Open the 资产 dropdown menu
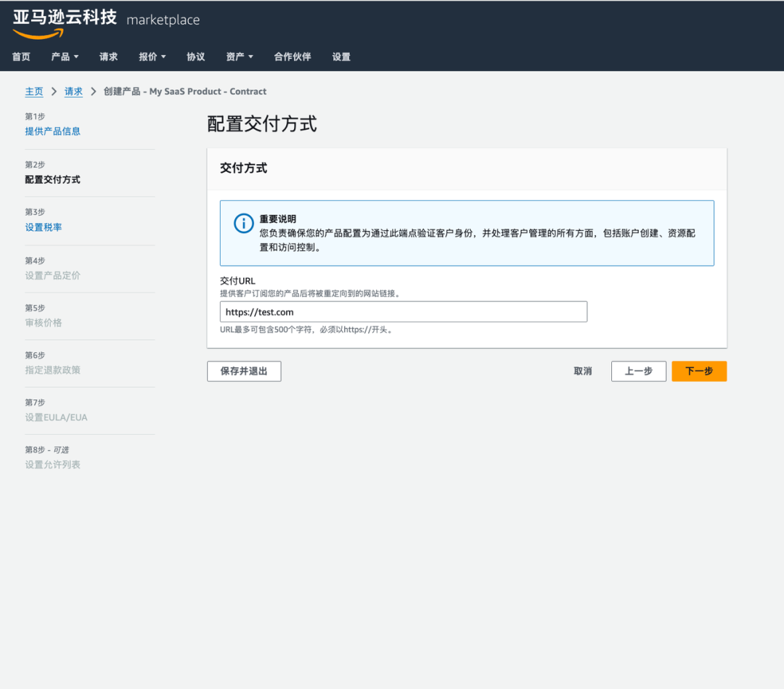784x689 pixels. pyautogui.click(x=240, y=57)
